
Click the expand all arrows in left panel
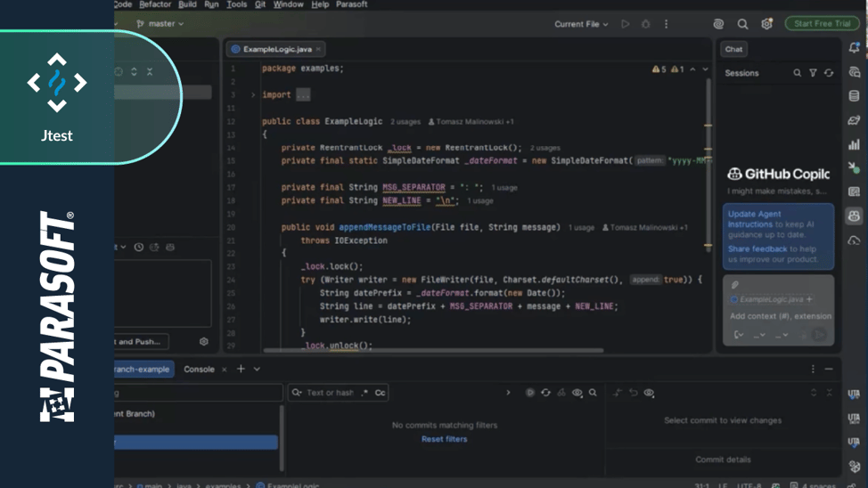tap(134, 72)
